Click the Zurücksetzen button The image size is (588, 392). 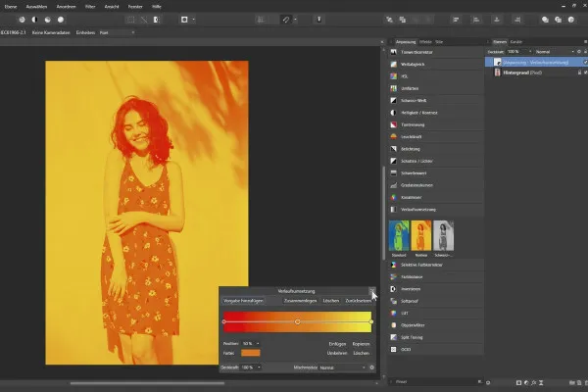click(359, 301)
